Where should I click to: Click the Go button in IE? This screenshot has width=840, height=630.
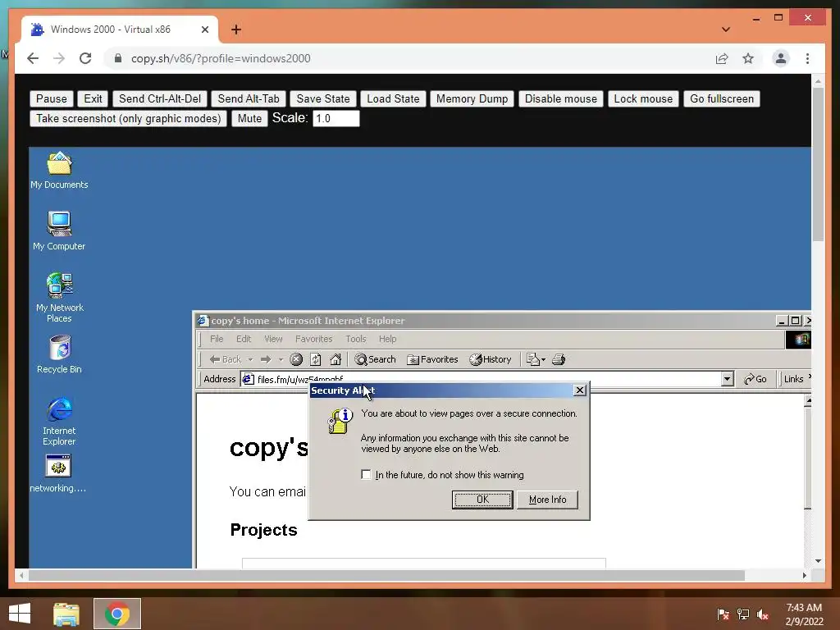[755, 379]
